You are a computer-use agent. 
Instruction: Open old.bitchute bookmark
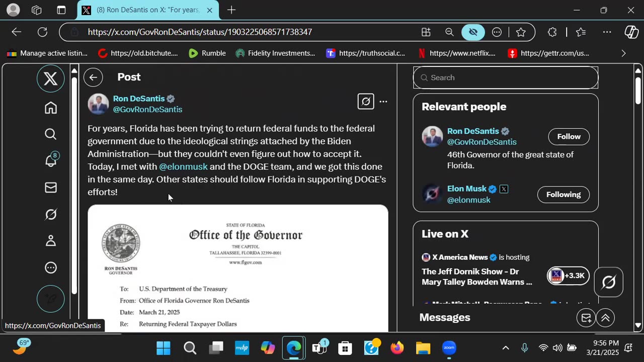[138, 53]
